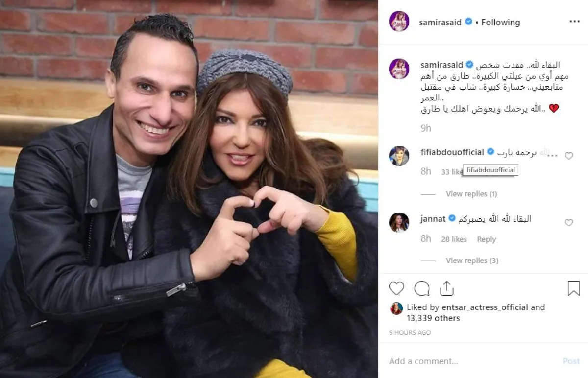Open the three-dot more options menu
The height and width of the screenshot is (378, 588).
click(x=574, y=22)
